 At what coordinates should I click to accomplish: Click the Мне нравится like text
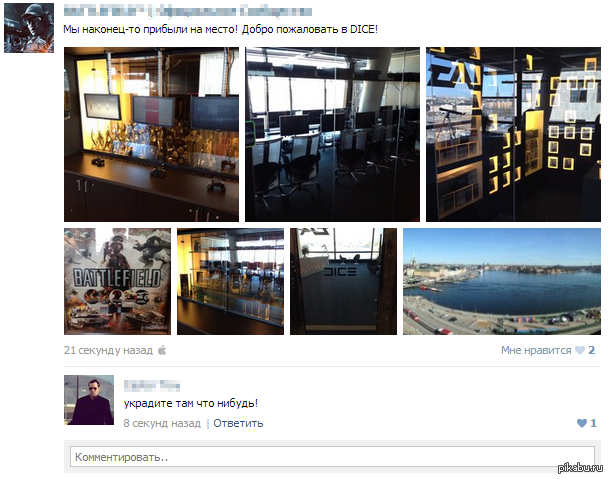point(536,350)
